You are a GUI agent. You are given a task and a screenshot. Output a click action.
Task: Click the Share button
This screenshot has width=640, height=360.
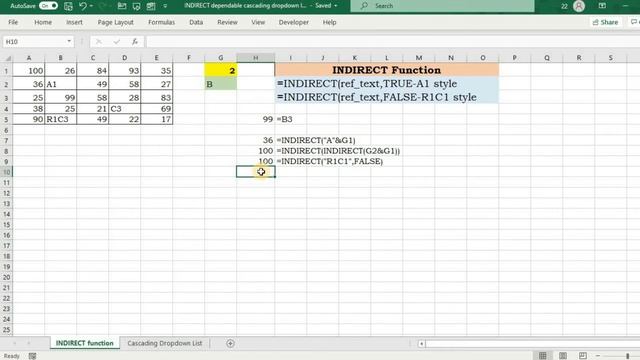tap(605, 22)
